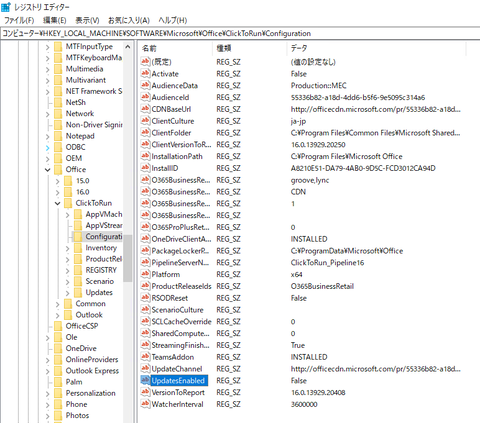Click the UpdateChannel value icon
The image size is (480, 423).
click(145, 368)
